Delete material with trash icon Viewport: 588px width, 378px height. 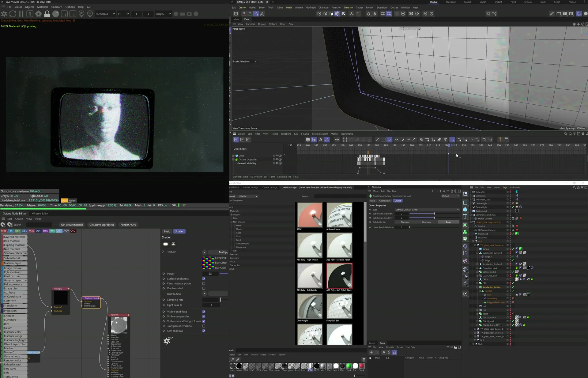point(364,360)
